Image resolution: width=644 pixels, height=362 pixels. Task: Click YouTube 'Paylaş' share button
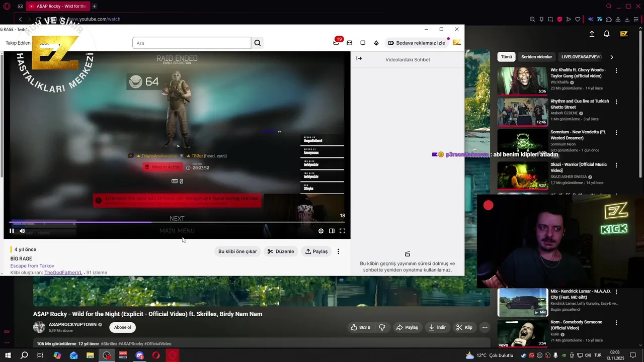pos(407,327)
